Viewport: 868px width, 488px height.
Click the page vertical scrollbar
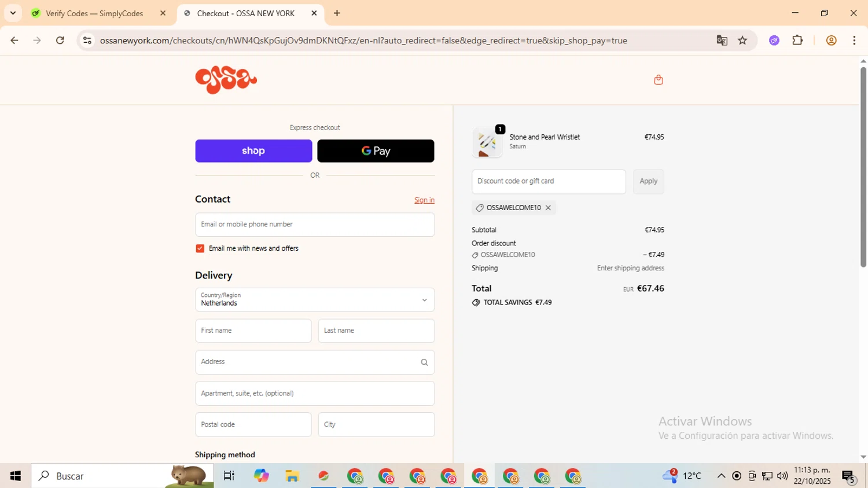click(863, 168)
